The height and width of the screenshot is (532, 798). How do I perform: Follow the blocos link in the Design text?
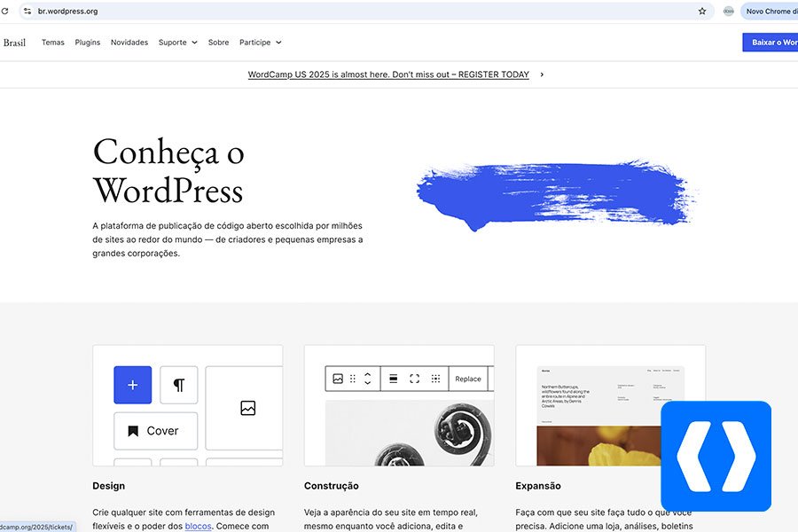pyautogui.click(x=198, y=526)
